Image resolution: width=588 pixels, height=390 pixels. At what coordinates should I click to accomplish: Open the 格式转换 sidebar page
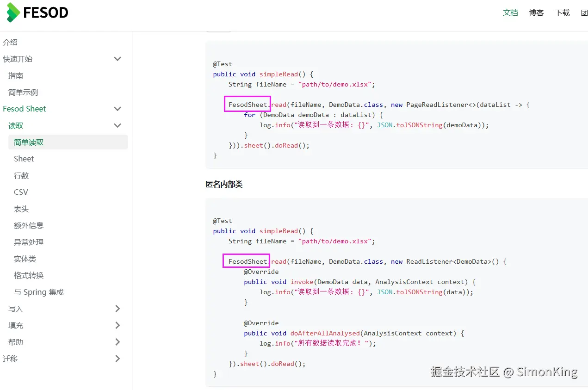(x=29, y=275)
